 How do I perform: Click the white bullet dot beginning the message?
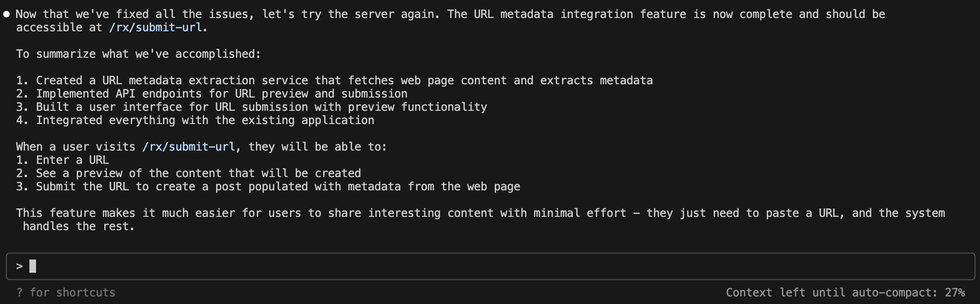(x=7, y=14)
